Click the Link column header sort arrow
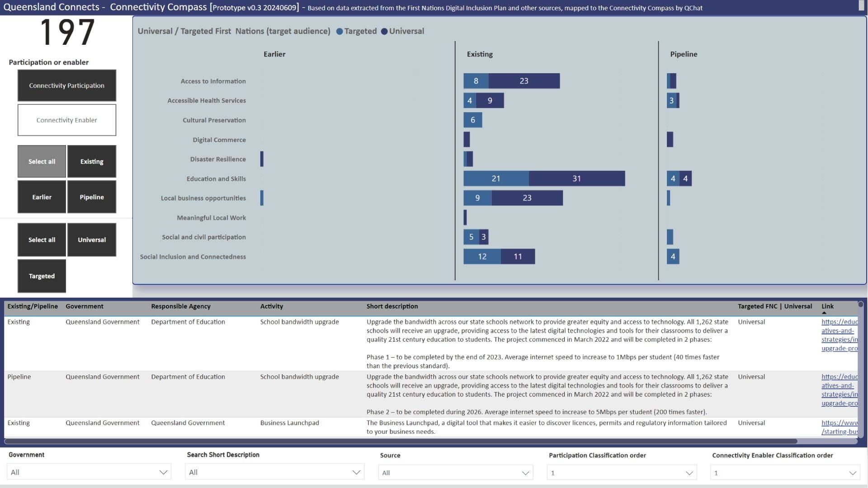This screenshot has height=488, width=868. (x=824, y=313)
